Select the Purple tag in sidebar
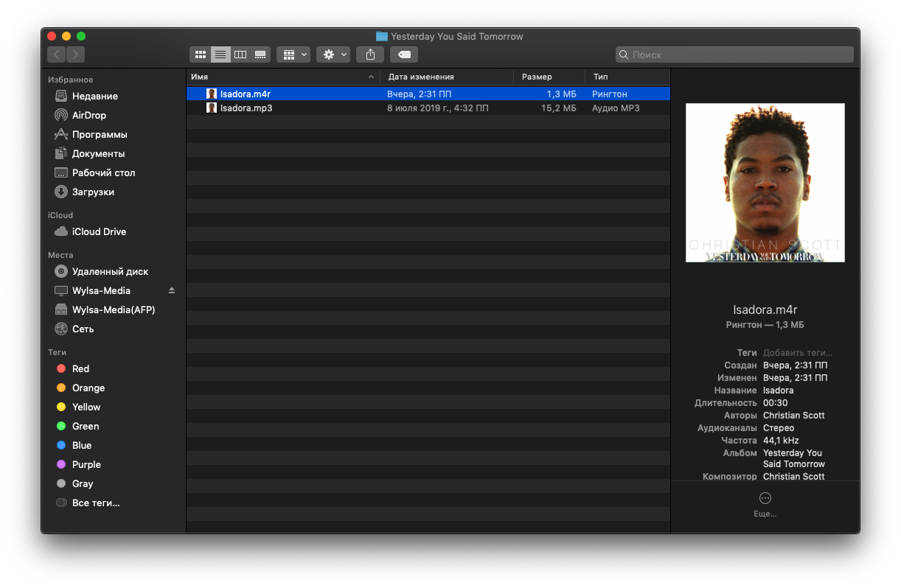This screenshot has width=901, height=588. point(86,464)
